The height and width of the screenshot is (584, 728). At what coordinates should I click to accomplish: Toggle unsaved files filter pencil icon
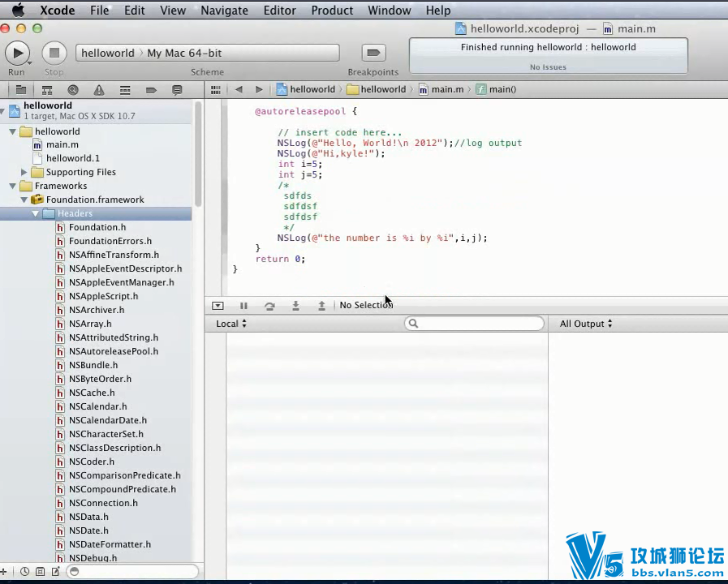coord(56,572)
